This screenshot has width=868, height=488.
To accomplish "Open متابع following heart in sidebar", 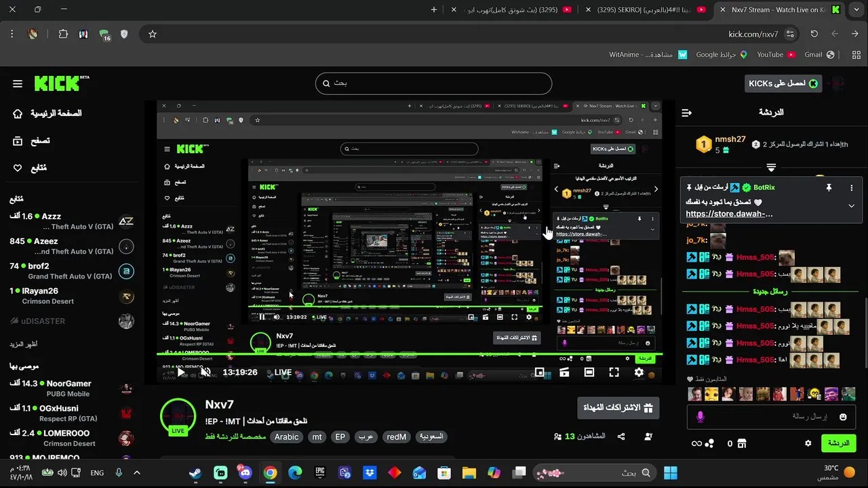I will click(x=30, y=168).
